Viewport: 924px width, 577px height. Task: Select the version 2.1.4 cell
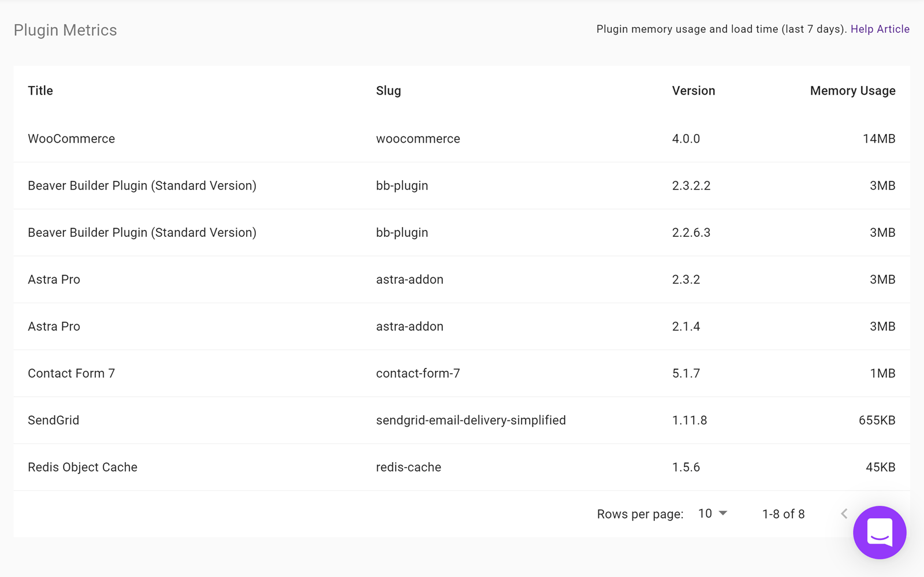[x=686, y=326]
